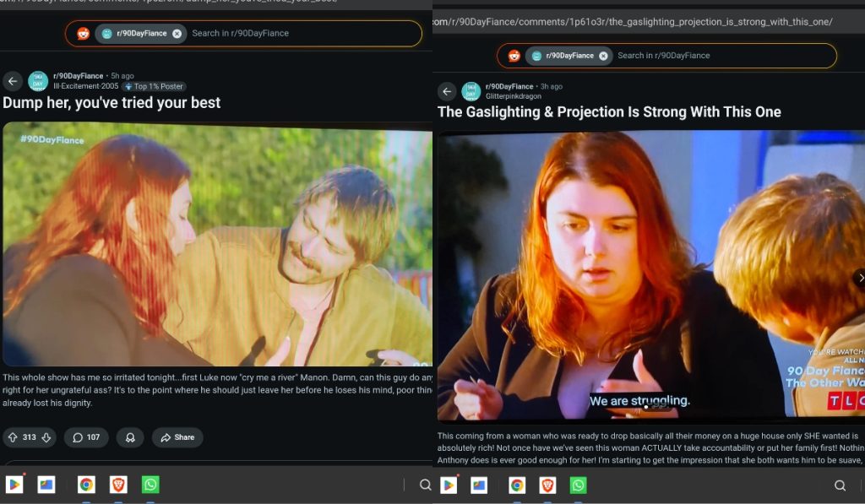
Task: Click the Share button on the post
Action: [177, 437]
